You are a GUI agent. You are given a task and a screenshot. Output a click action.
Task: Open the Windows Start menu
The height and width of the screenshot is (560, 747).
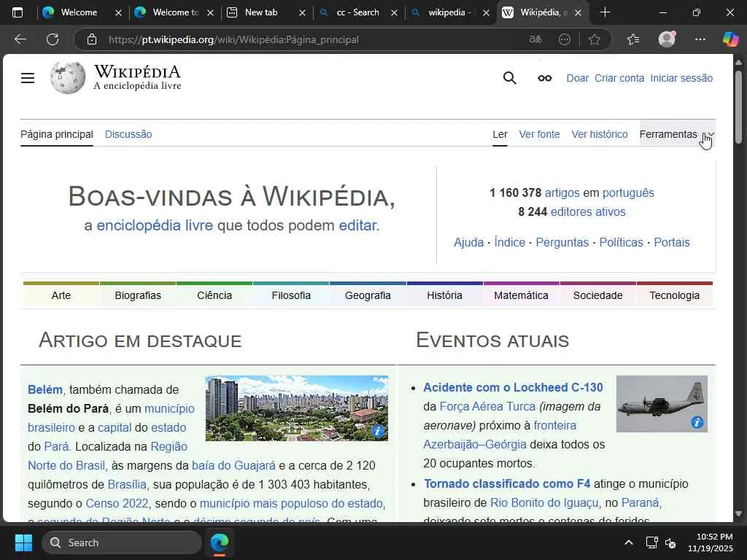(x=23, y=542)
